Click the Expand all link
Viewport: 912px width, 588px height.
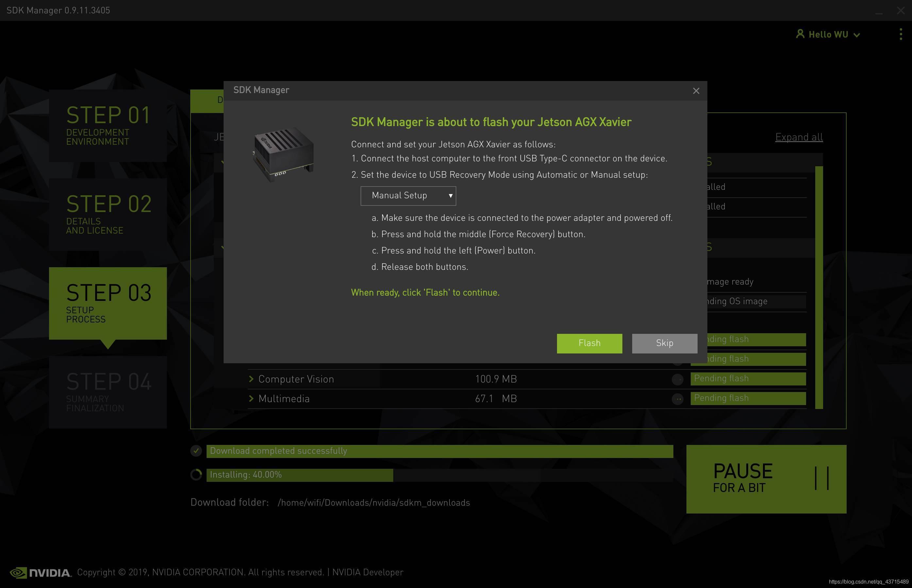tap(799, 137)
